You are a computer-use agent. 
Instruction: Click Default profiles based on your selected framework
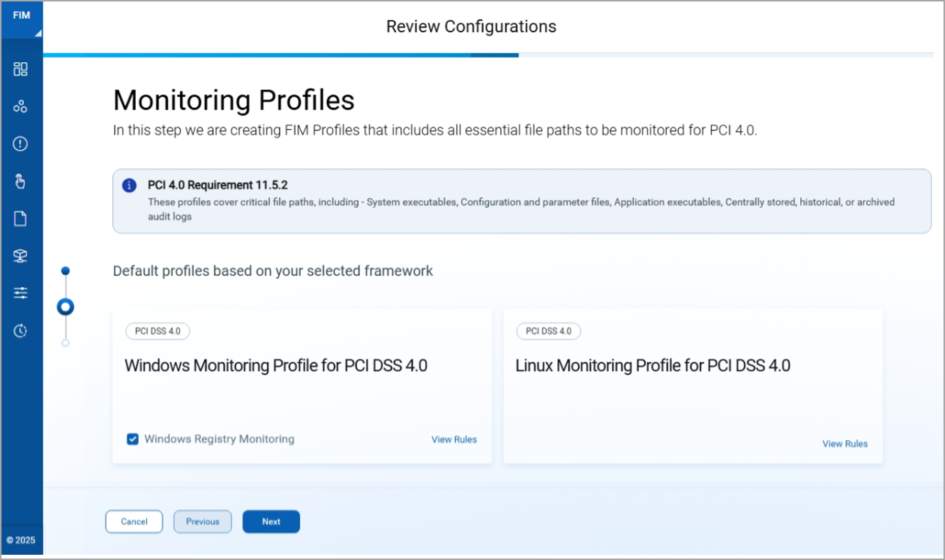tap(273, 271)
